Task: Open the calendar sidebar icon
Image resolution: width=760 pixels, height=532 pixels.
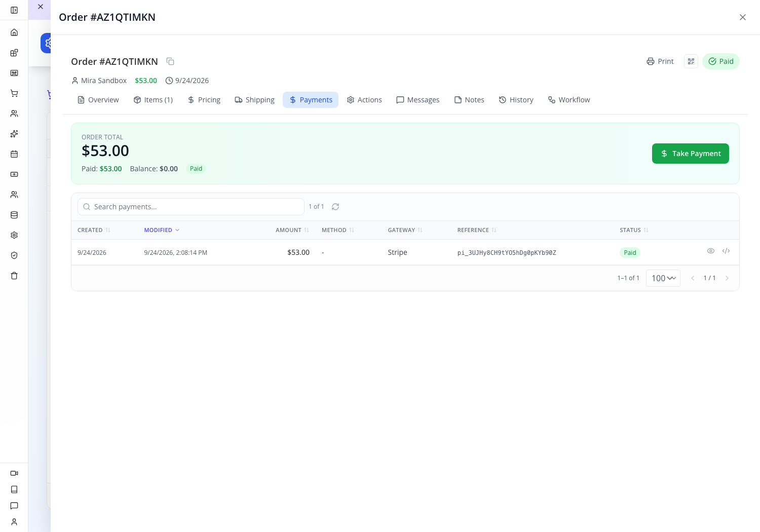Action: pyautogui.click(x=14, y=154)
